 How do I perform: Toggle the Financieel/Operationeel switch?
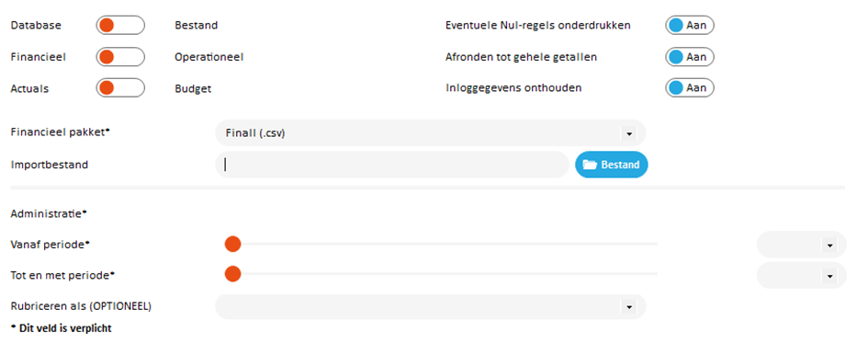[120, 57]
